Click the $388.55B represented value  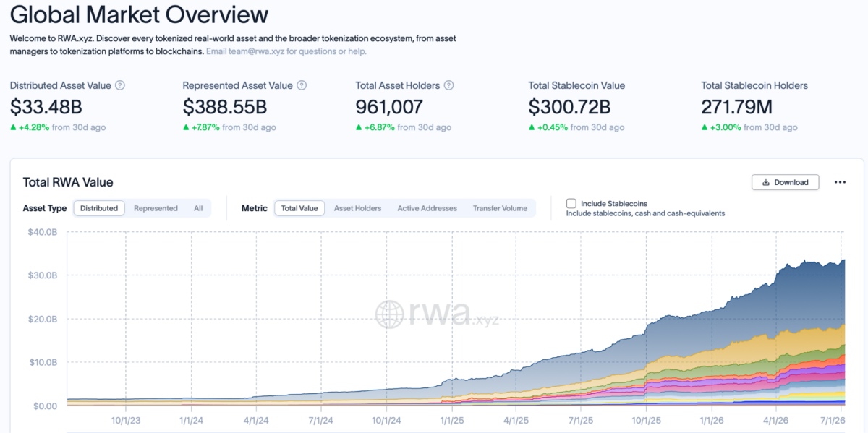click(225, 107)
